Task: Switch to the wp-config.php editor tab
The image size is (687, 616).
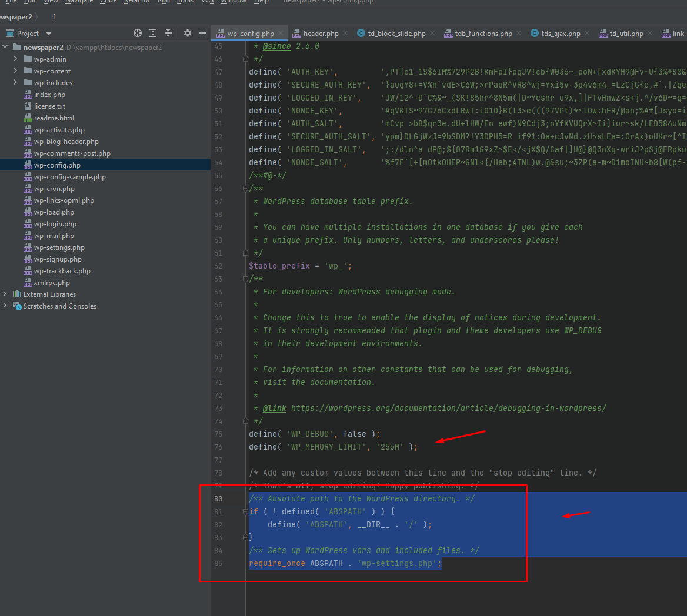Action: click(x=250, y=34)
